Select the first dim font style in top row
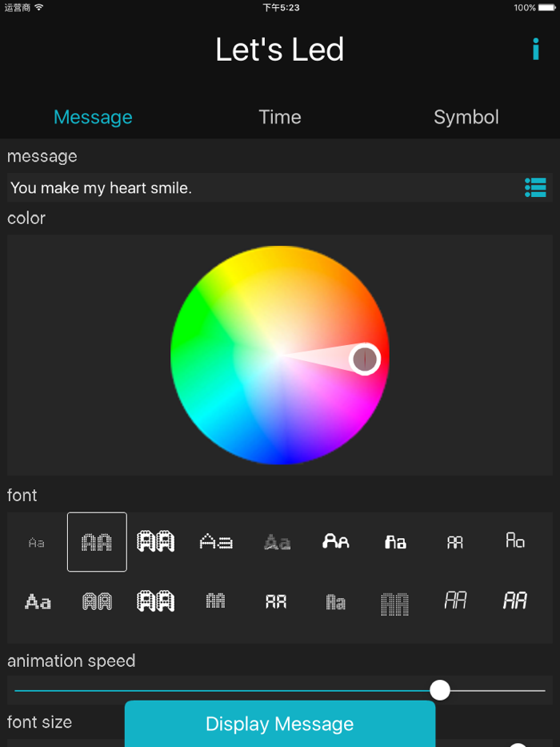The width and height of the screenshot is (560, 747). pos(37,542)
